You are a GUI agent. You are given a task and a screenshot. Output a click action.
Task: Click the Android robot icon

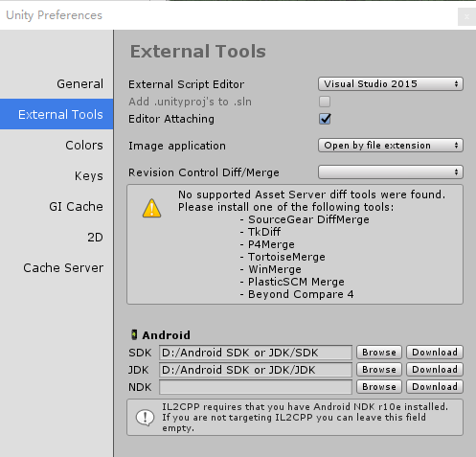click(134, 334)
